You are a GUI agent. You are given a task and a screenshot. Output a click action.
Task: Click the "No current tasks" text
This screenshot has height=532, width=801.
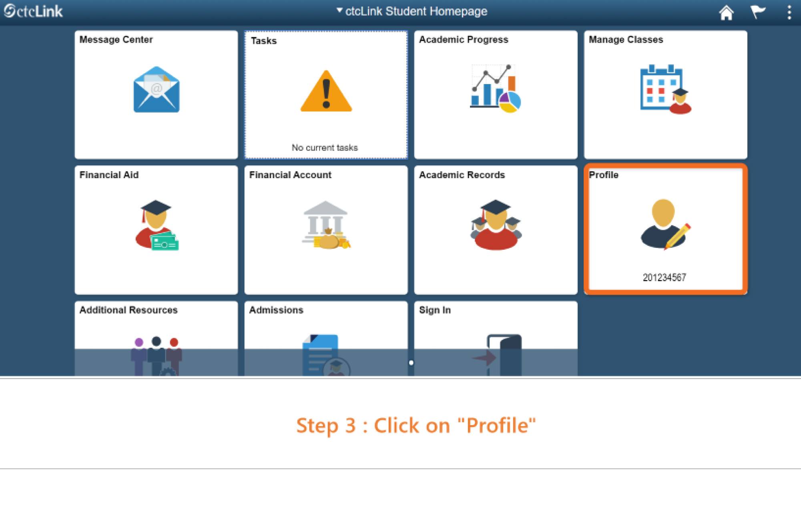[325, 148]
